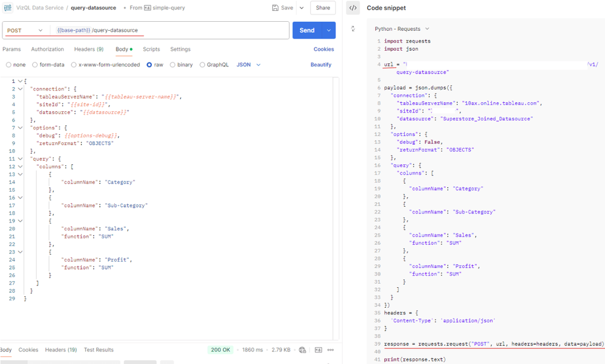Click the request URL input field
This screenshot has height=364, width=605.
(x=170, y=30)
